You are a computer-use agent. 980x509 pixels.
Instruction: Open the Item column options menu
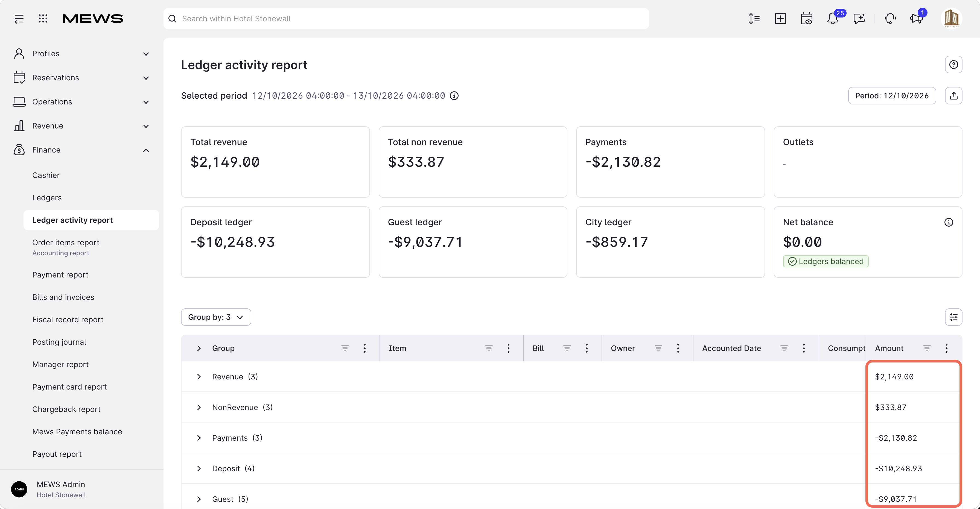[x=508, y=348]
